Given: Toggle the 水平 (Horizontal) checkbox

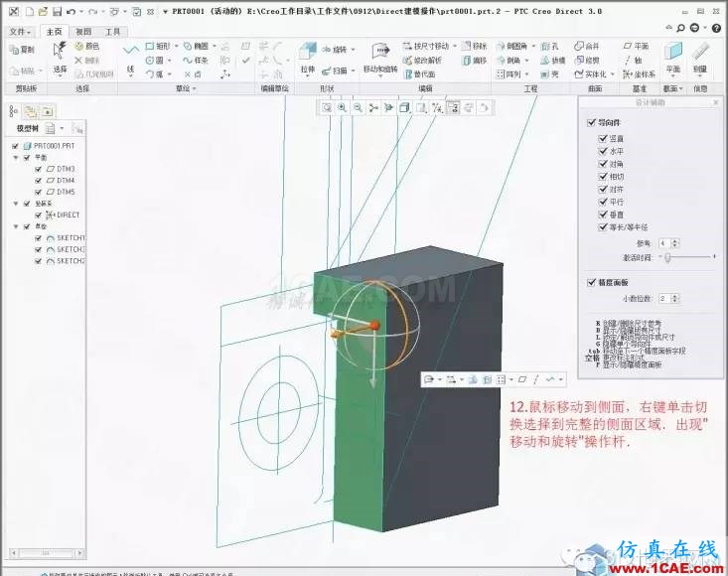Looking at the screenshot, I should (603, 151).
